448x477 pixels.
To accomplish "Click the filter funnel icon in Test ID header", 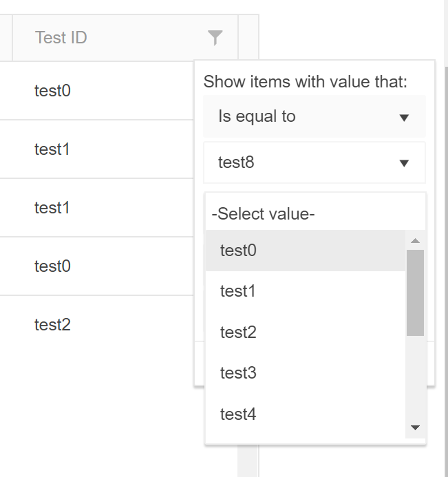I will click(x=215, y=38).
